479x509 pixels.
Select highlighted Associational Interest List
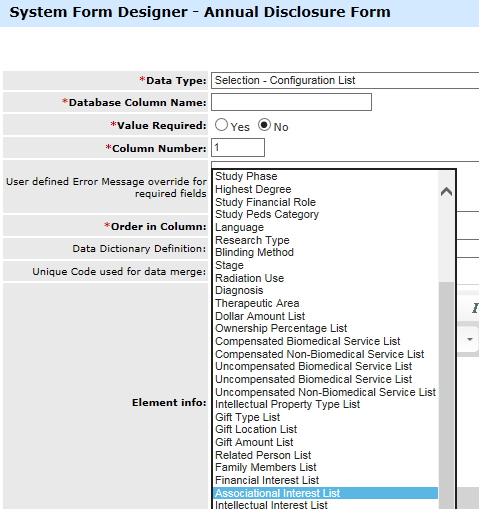tap(325, 493)
